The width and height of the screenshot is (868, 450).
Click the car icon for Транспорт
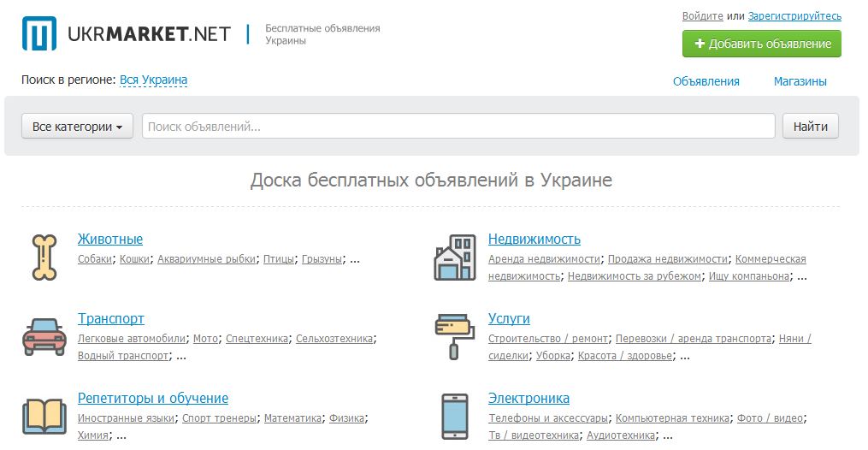(44, 336)
